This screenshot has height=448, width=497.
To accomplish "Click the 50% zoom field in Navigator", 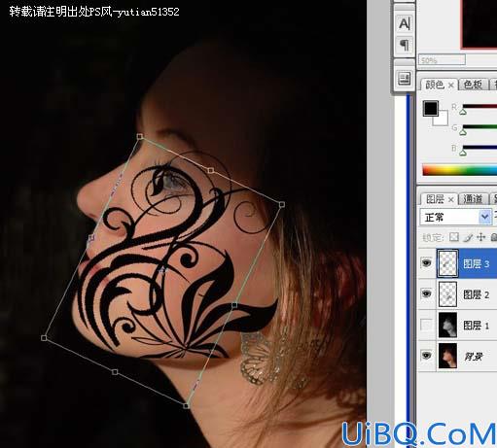I will point(442,60).
